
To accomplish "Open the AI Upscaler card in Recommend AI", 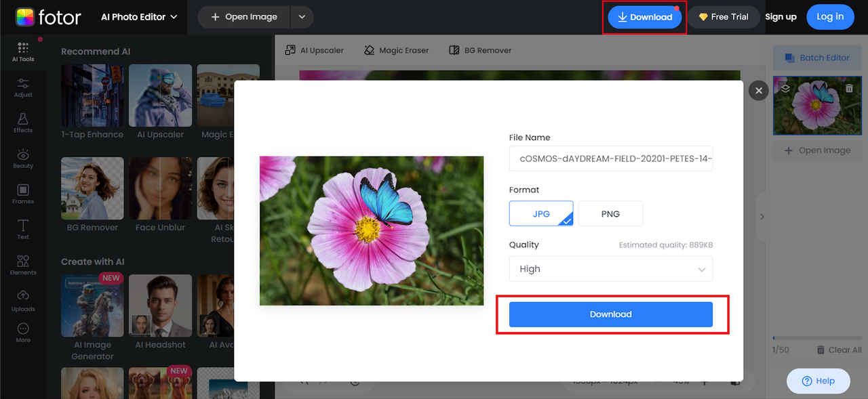I will pos(160,102).
